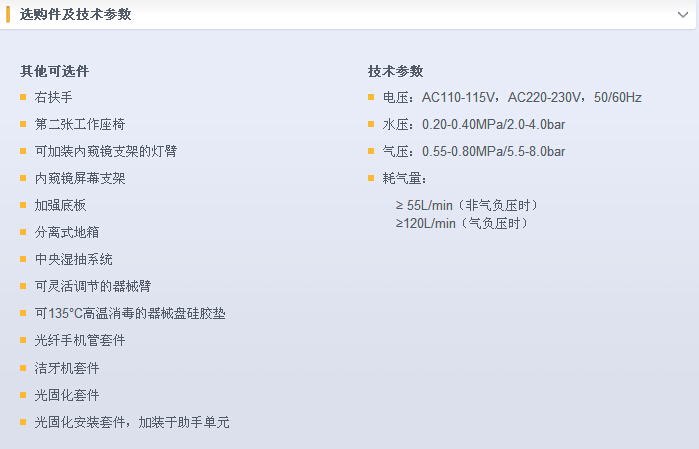Click the bullet beside 耗气量

point(371,178)
